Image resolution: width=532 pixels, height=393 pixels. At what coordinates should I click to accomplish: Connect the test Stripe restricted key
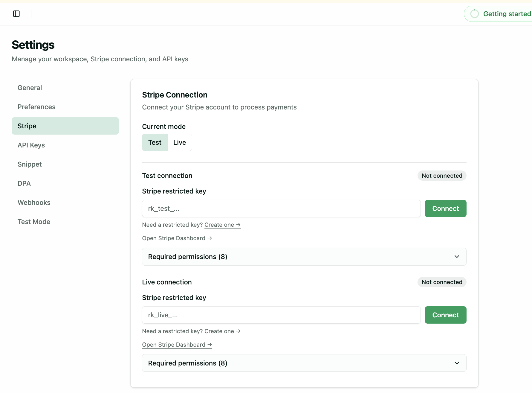(x=445, y=208)
